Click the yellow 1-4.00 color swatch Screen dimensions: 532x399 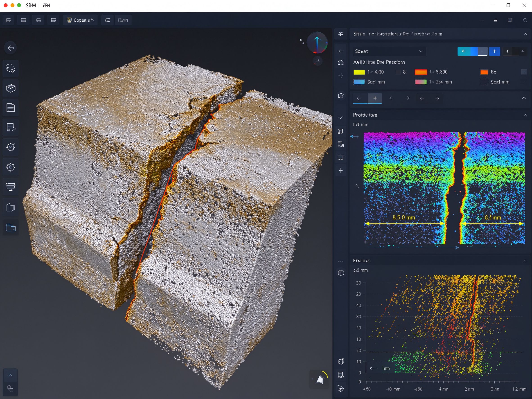tap(359, 72)
